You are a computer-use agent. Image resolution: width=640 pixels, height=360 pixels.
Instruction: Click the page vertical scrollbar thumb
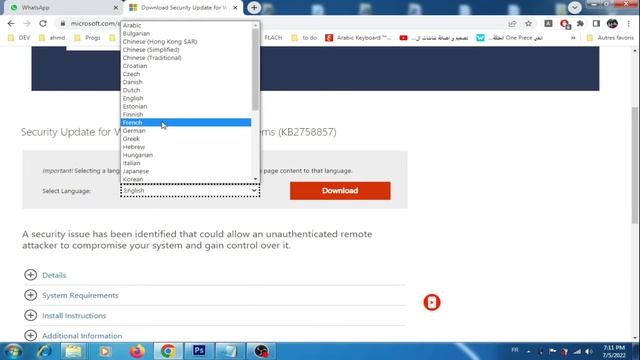tap(635, 165)
